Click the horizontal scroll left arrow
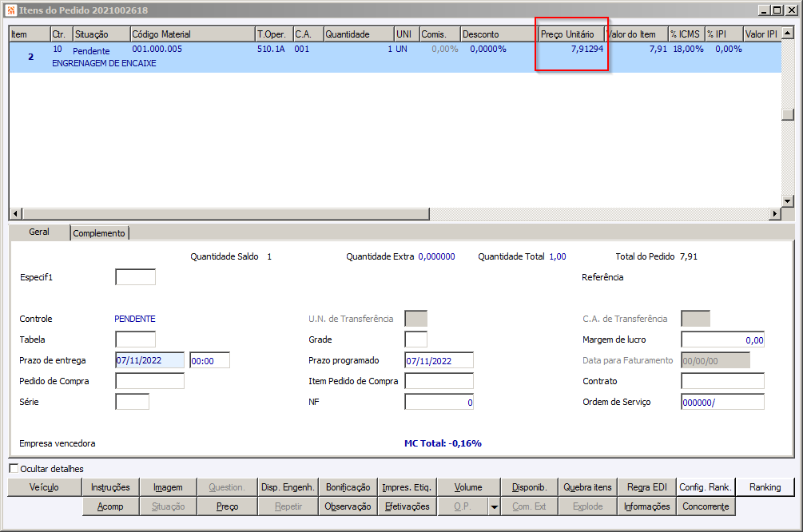The height and width of the screenshot is (532, 803). (x=16, y=213)
